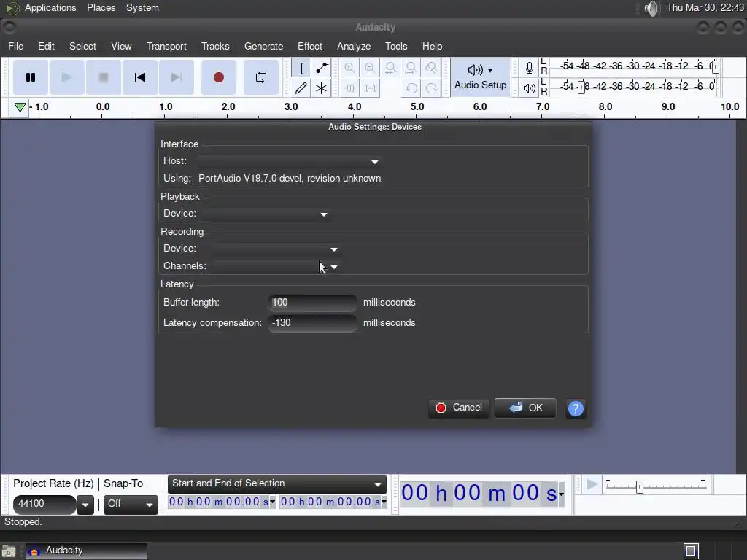Click the selection end time field
The height and width of the screenshot is (560, 747).
point(333,502)
